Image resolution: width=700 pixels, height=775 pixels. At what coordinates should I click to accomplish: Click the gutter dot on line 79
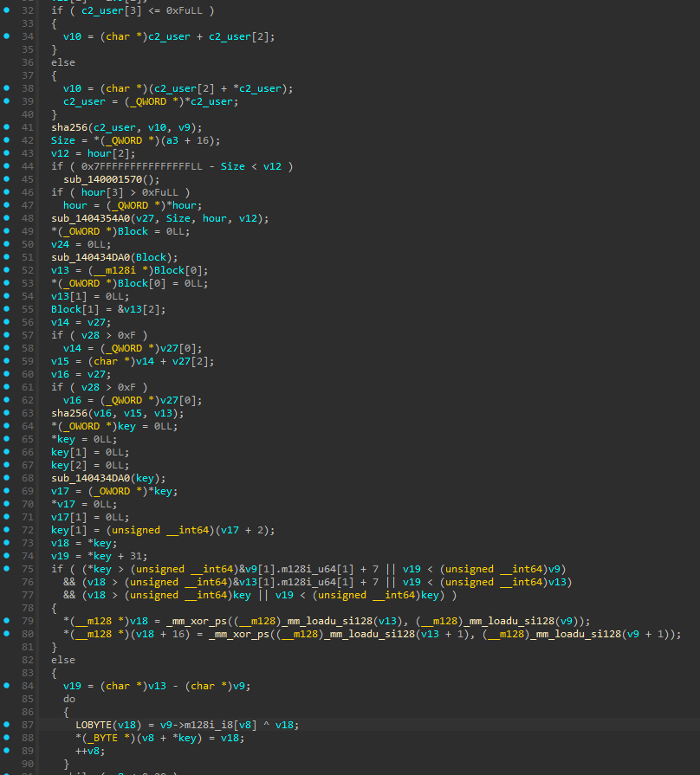point(8,621)
